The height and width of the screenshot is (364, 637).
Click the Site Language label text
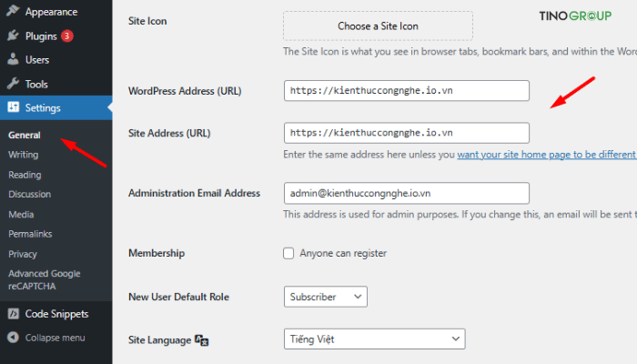tap(159, 340)
